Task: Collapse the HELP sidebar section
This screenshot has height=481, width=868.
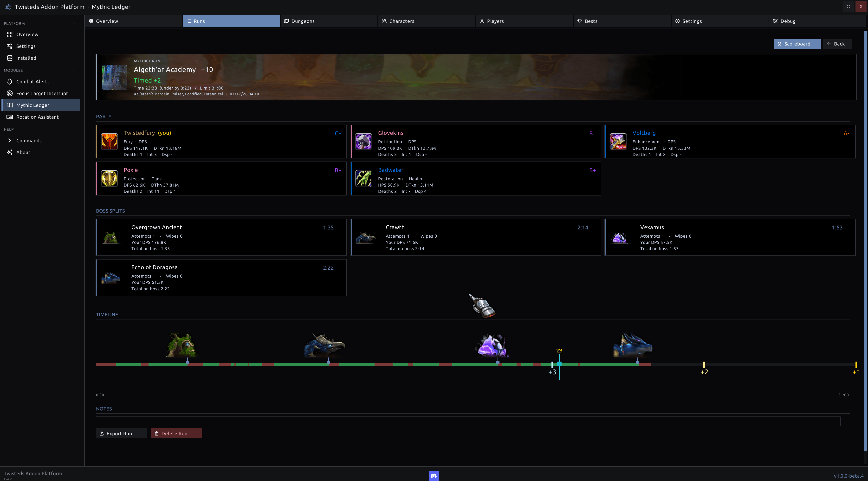Action: point(40,130)
